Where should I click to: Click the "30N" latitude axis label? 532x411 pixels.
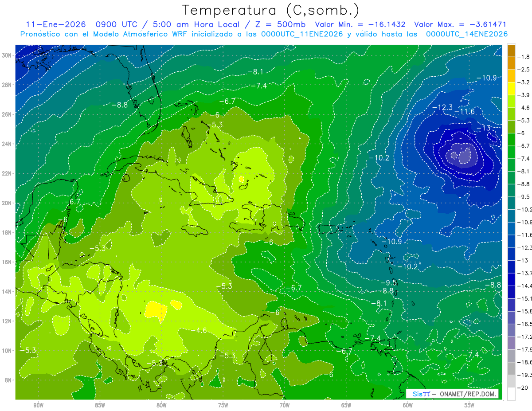tap(6, 55)
